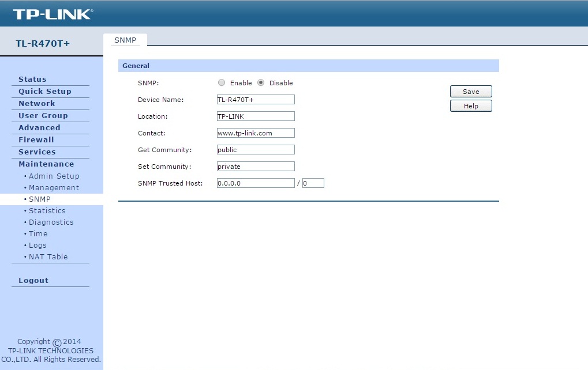Collapse the Maintenance menu
This screenshot has width=588, height=370.
pyautogui.click(x=46, y=164)
